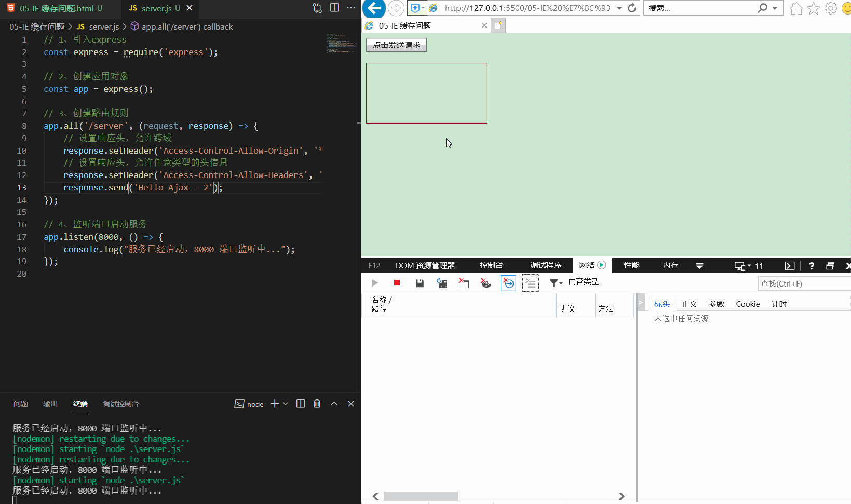Switch to 性能 devtools tab

click(x=632, y=265)
